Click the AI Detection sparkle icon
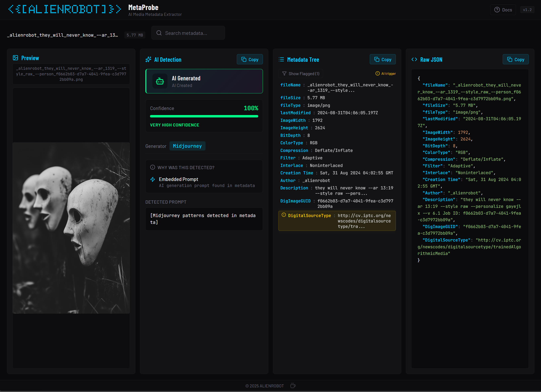This screenshot has height=392, width=541. (x=148, y=59)
